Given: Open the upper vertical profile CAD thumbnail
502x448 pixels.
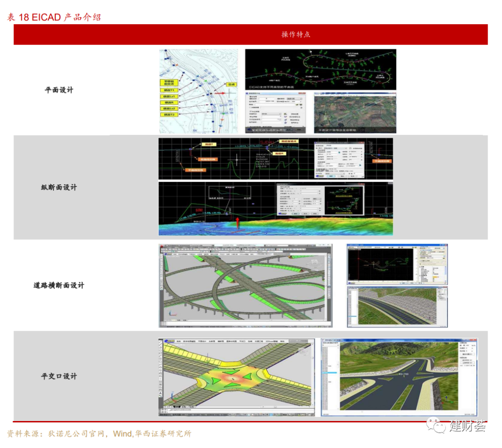Looking at the screenshot, I should pyautogui.click(x=276, y=159).
